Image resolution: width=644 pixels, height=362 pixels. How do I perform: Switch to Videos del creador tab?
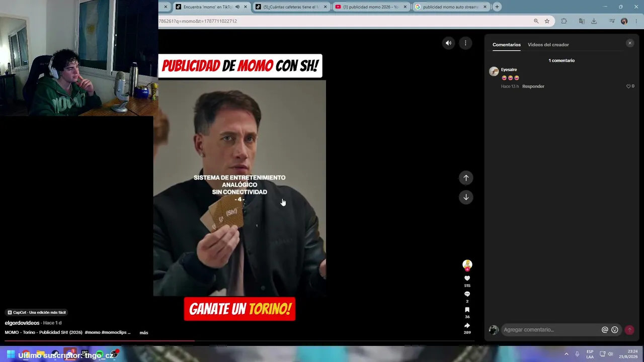pos(548,45)
